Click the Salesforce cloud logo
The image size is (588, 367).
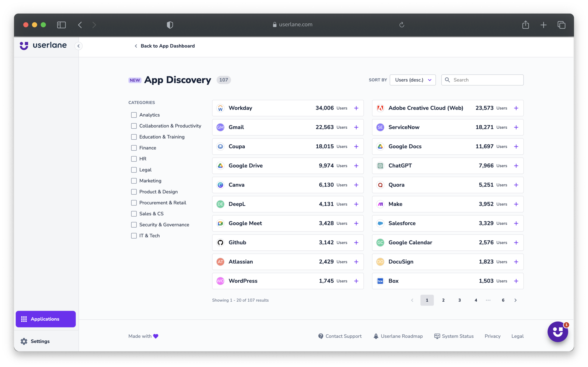pos(380,223)
